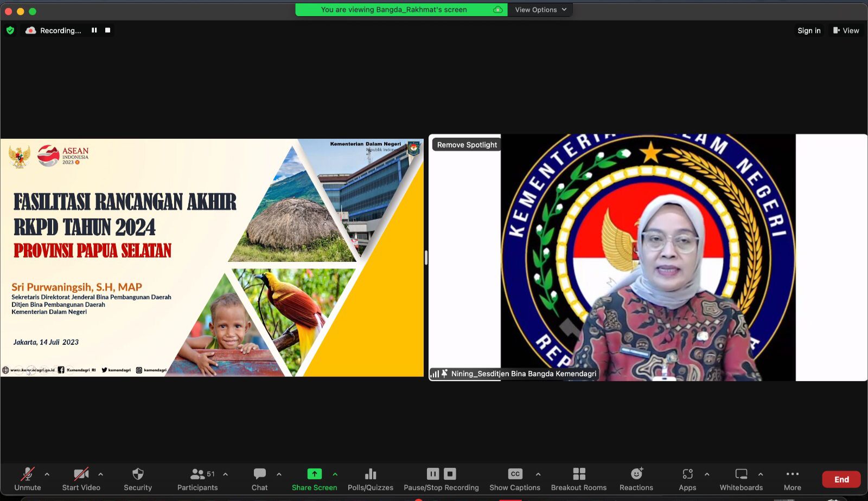Click the Recording... status text
This screenshot has width=868, height=501.
pyautogui.click(x=61, y=30)
